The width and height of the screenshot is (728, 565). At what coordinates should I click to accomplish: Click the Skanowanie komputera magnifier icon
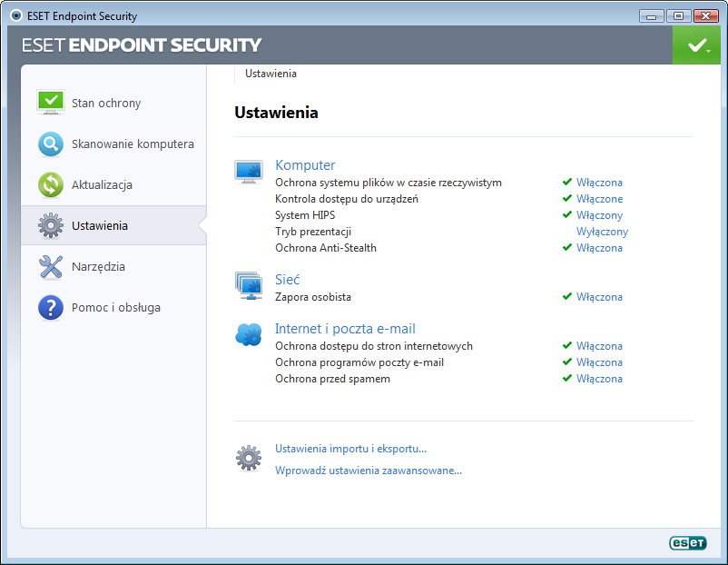[x=51, y=144]
